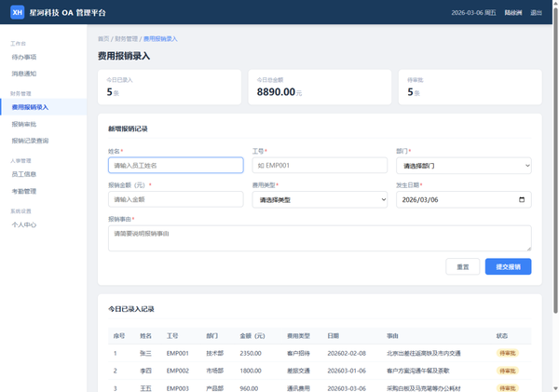
Task: Expand the 部门 dropdown
Action: click(x=463, y=166)
